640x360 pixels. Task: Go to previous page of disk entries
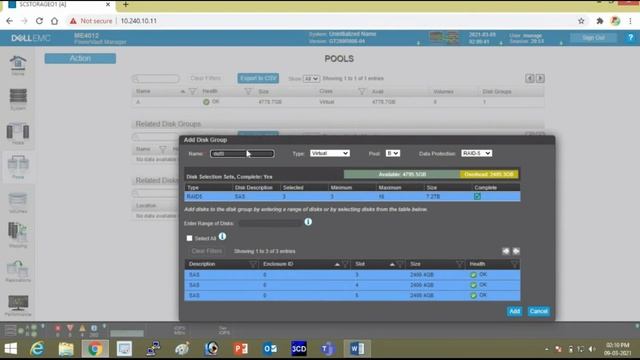(x=506, y=251)
